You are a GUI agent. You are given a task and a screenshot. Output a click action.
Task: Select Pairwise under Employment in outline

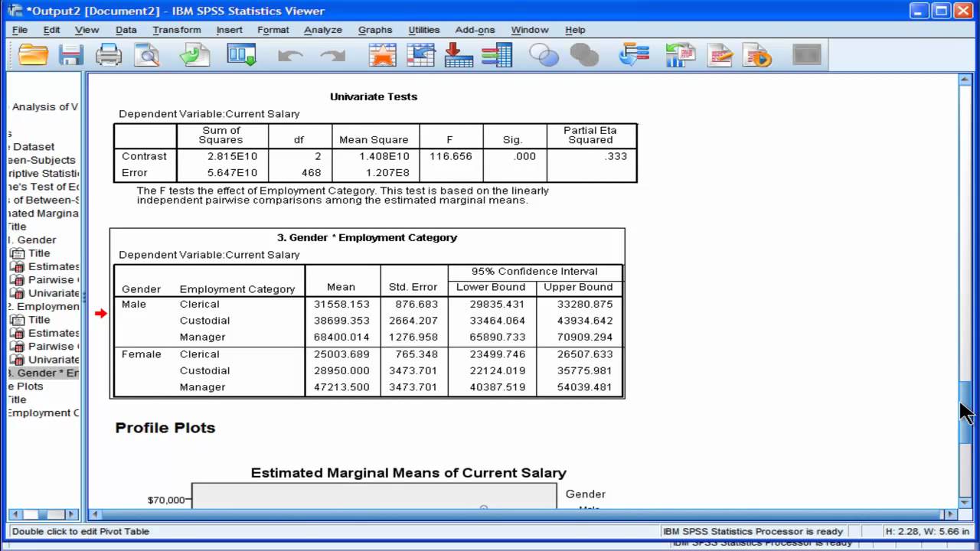(54, 346)
